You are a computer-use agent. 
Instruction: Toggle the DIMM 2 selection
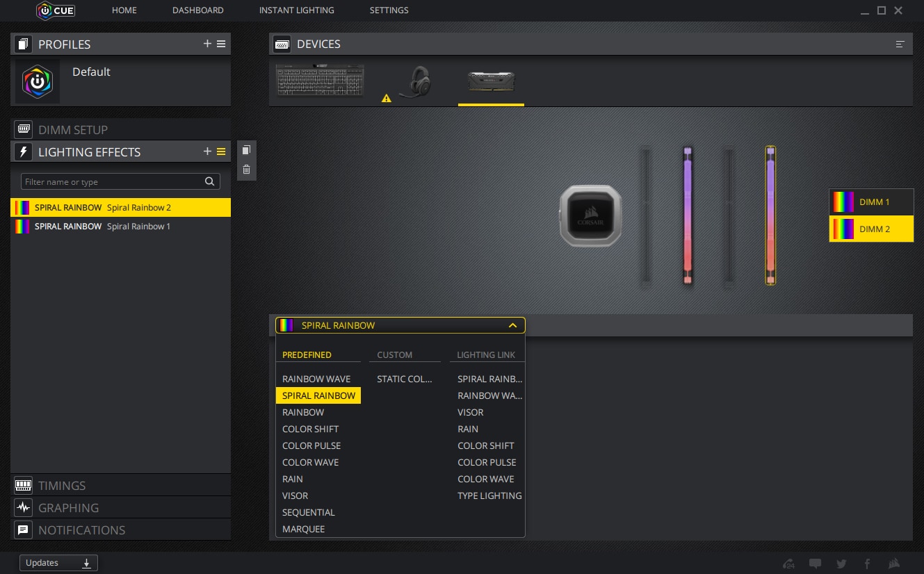871,229
